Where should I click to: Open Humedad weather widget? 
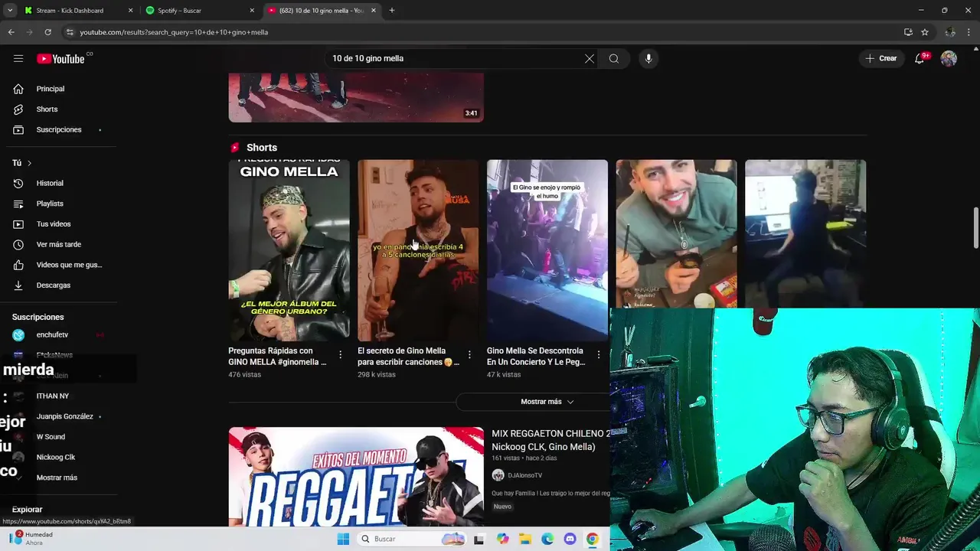[32, 539]
